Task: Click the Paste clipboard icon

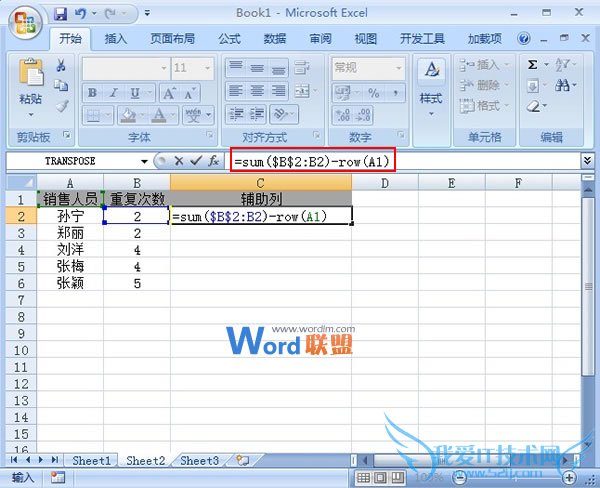Action: 31,71
